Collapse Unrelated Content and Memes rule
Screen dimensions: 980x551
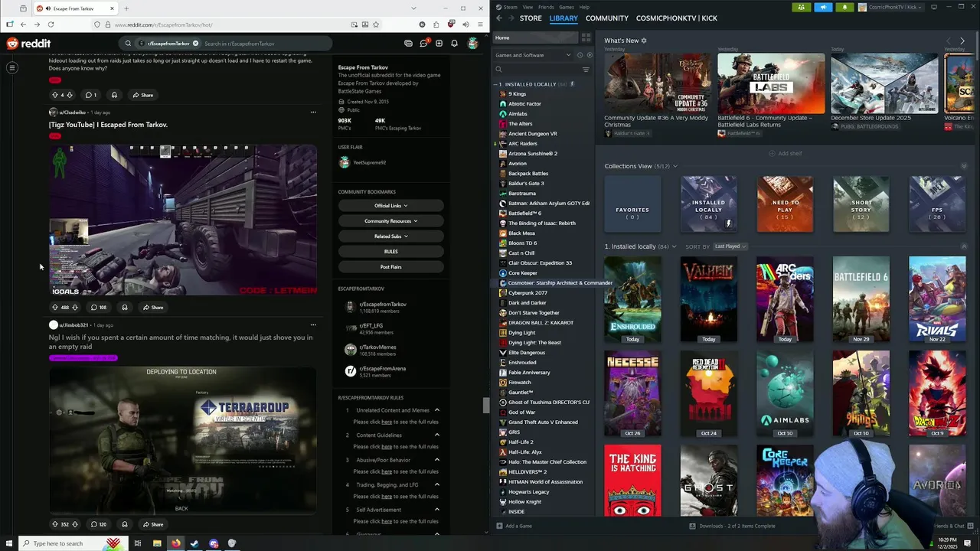click(x=437, y=410)
